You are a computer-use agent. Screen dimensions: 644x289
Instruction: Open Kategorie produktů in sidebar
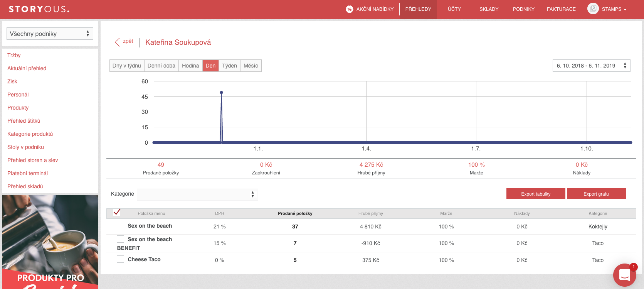tap(30, 134)
